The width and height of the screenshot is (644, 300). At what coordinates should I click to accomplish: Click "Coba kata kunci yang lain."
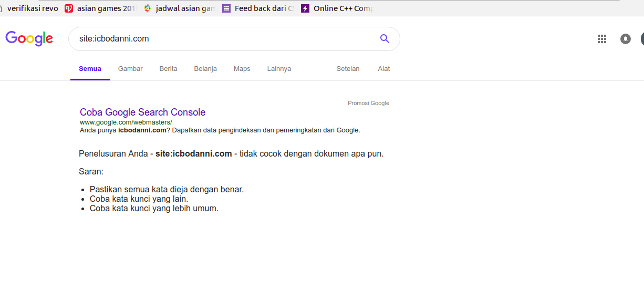[139, 199]
